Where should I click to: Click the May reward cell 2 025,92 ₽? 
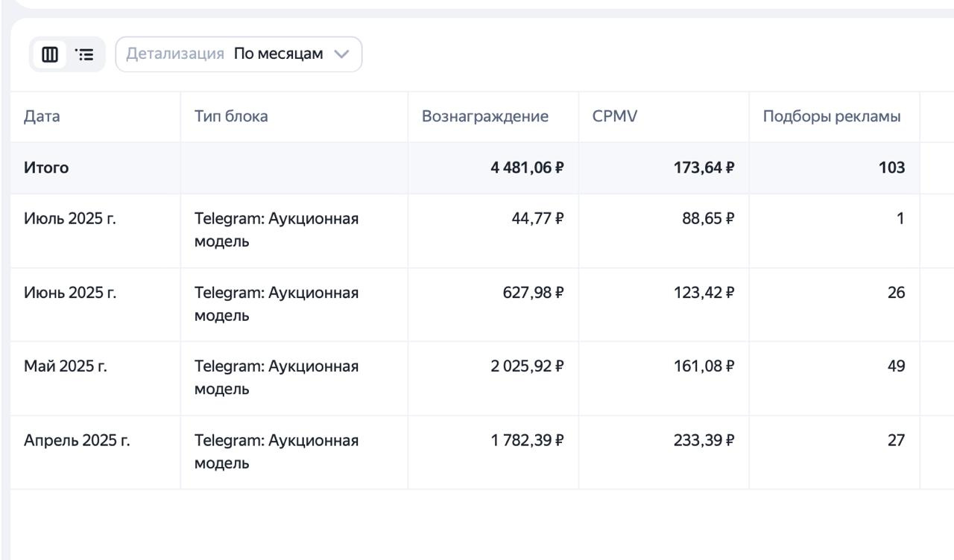click(527, 366)
